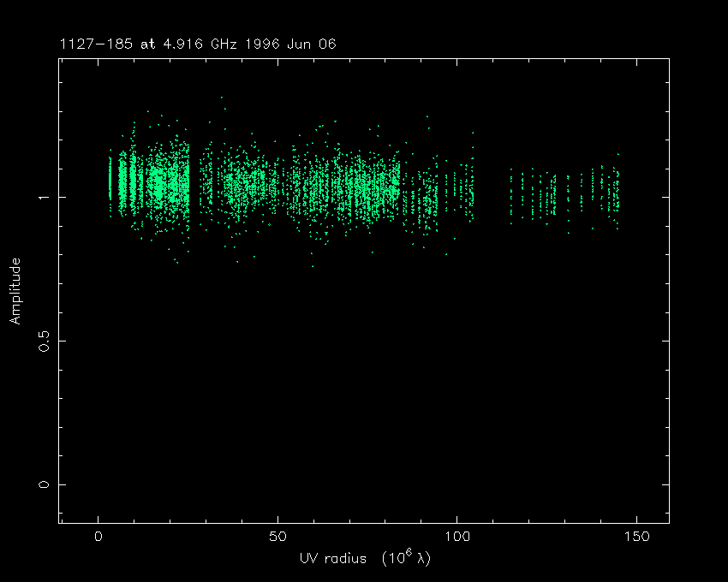Select the "Amplitude" y-axis label
The width and height of the screenshot is (728, 582).
15,291
